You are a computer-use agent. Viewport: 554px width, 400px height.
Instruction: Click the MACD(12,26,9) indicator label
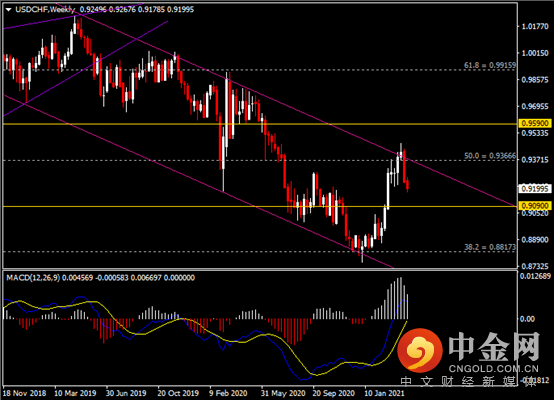[x=33, y=278]
